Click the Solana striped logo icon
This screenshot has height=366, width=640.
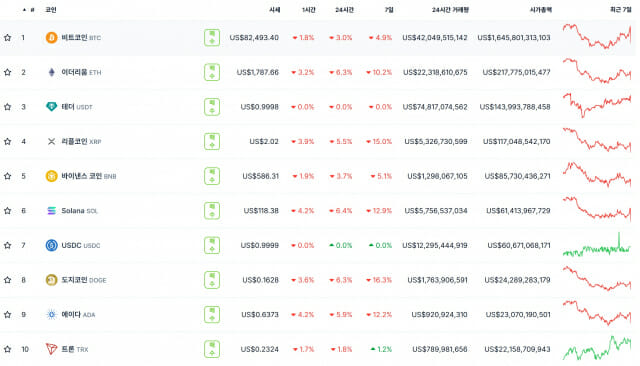pos(51,211)
